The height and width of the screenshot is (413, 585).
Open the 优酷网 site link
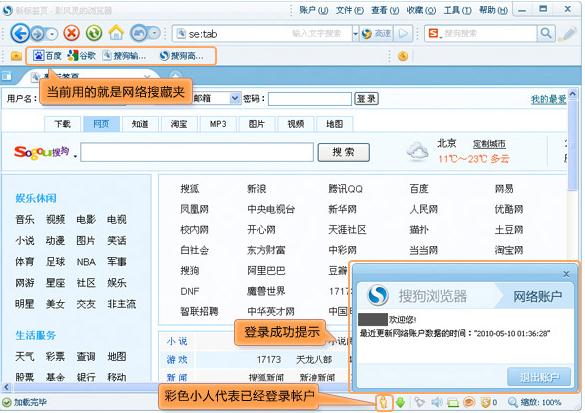509,209
